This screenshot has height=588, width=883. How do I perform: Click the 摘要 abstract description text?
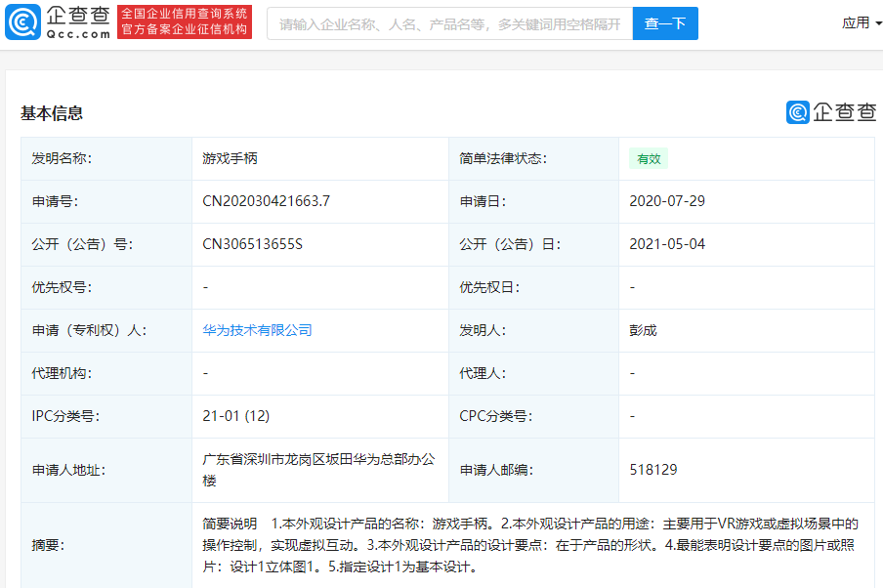point(530,545)
